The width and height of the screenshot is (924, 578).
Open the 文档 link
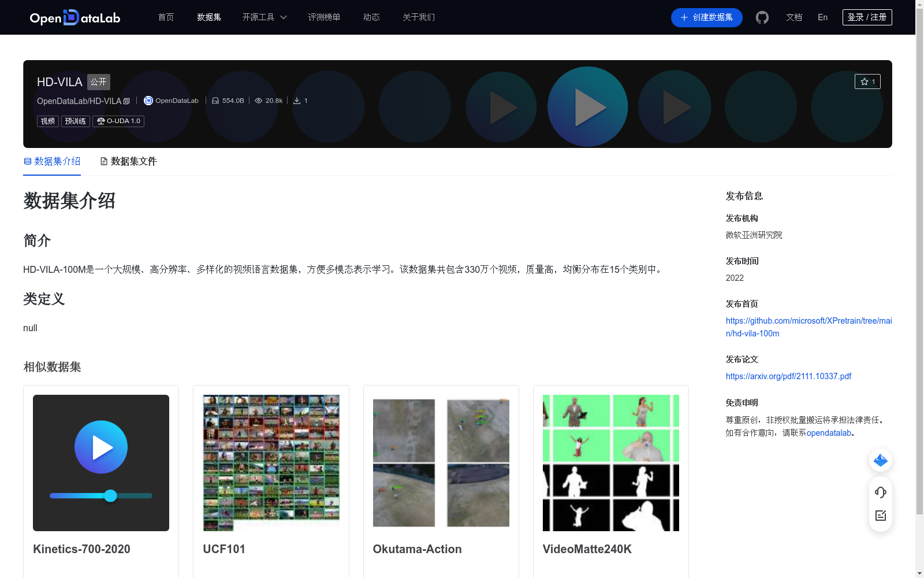(x=794, y=17)
